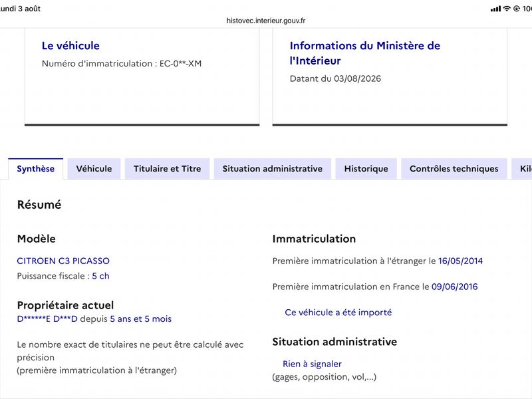Open the Véhicule tab
532x399 pixels.
point(94,169)
